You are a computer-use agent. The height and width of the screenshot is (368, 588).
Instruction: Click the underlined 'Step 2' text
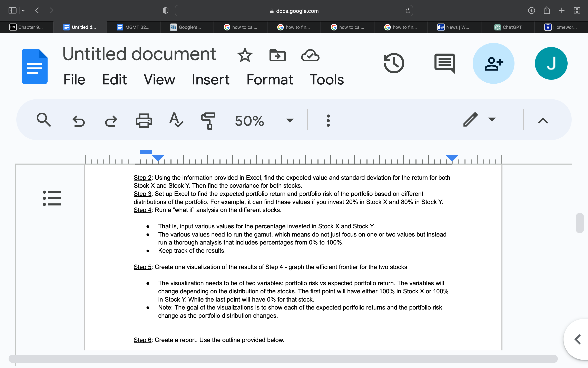coord(142,178)
